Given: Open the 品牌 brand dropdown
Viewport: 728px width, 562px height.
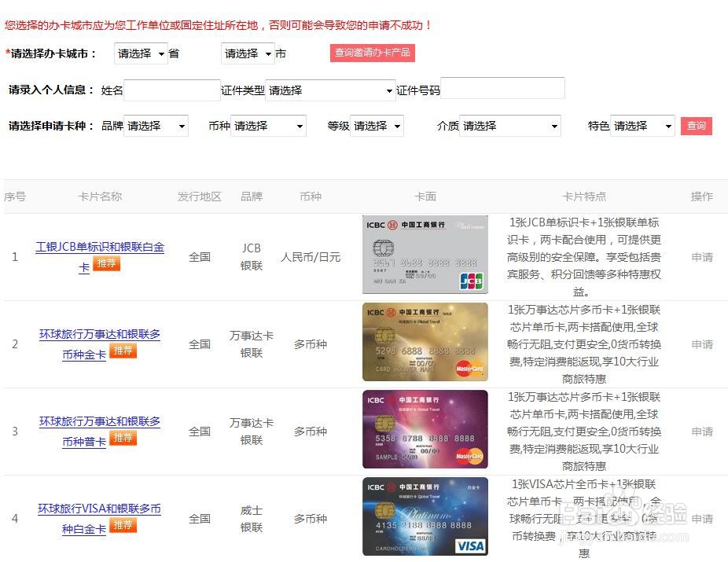Looking at the screenshot, I should [156, 126].
